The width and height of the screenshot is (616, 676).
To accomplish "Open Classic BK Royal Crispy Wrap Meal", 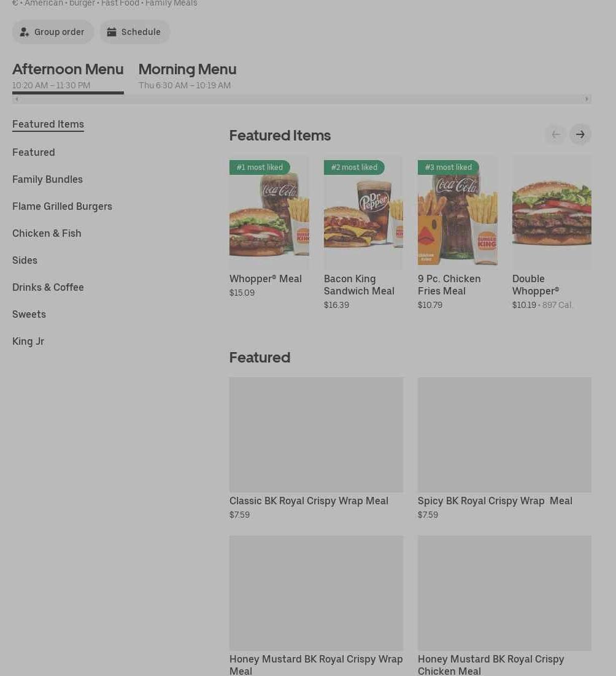I will click(x=316, y=435).
